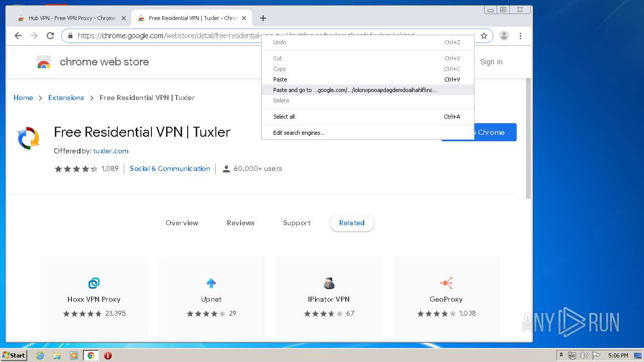Show hidden tray icons arrow

pyautogui.click(x=561, y=355)
